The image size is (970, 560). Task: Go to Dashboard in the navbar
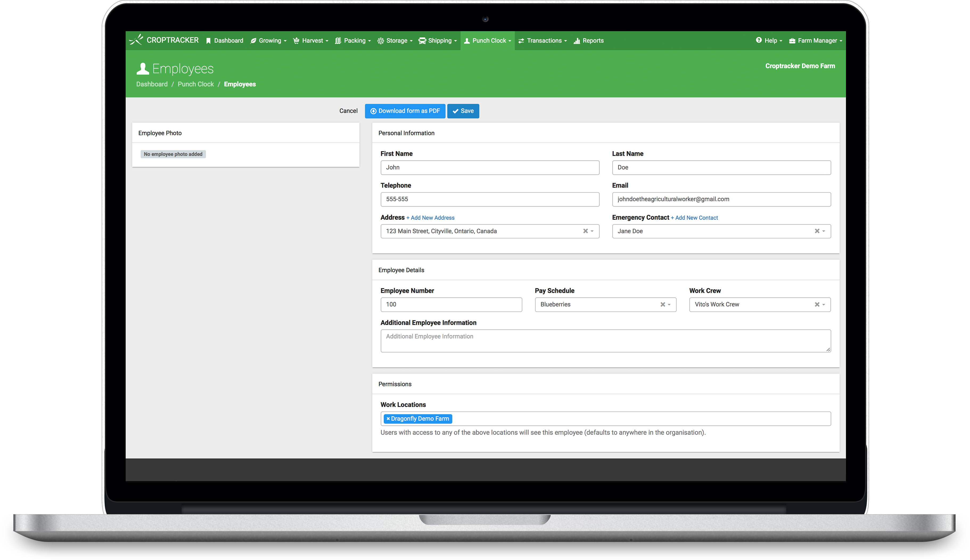click(225, 41)
